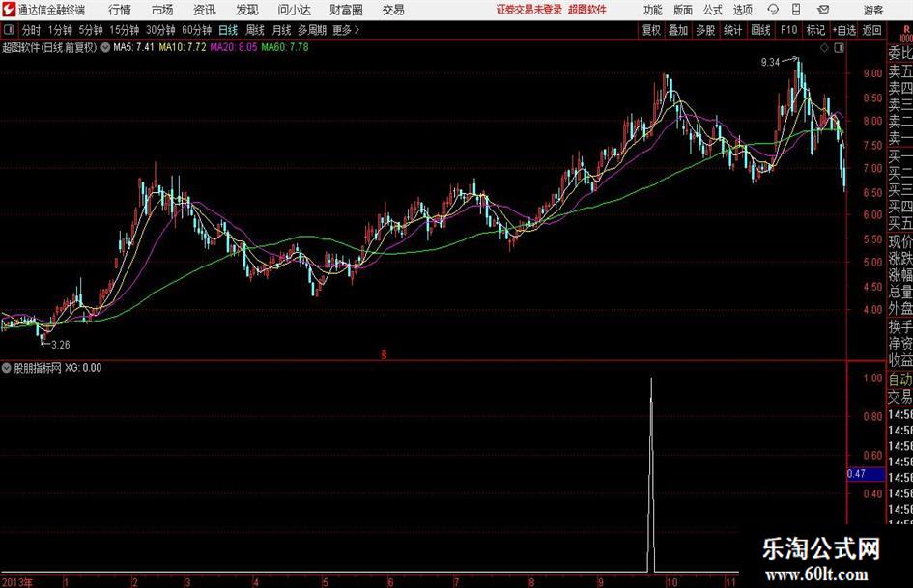Open the F10 company info button
The image size is (913, 588).
788,30
